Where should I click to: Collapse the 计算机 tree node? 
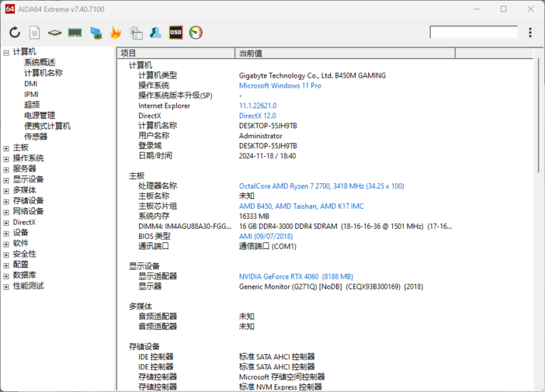[6, 53]
